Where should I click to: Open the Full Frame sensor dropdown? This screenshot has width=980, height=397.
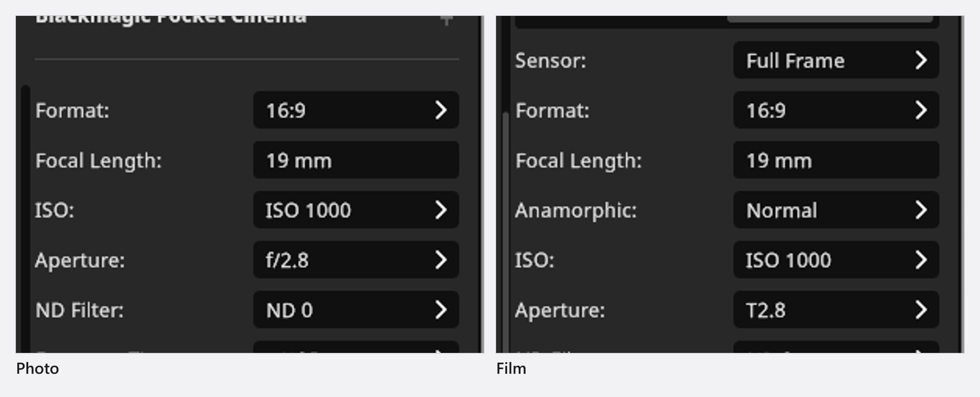[x=836, y=61]
